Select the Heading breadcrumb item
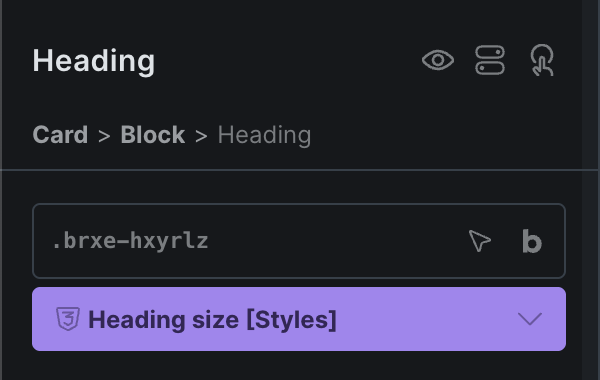Screen dimensions: 600x380 tap(264, 135)
